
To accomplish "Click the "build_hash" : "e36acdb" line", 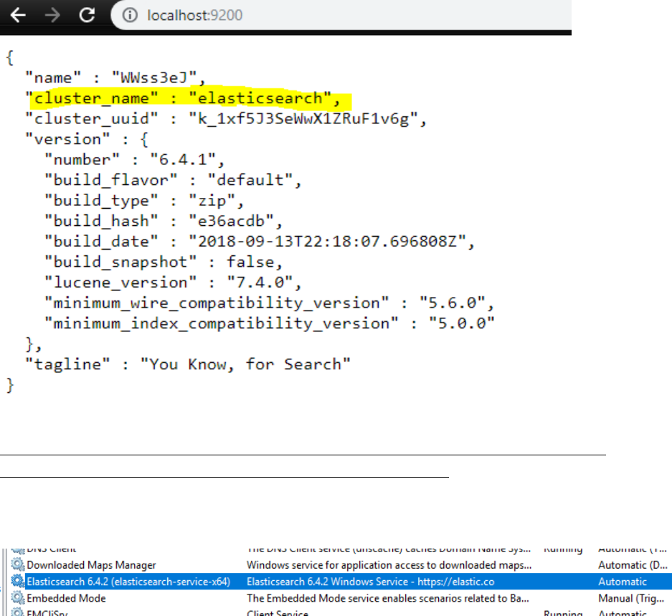I will click(164, 221).
